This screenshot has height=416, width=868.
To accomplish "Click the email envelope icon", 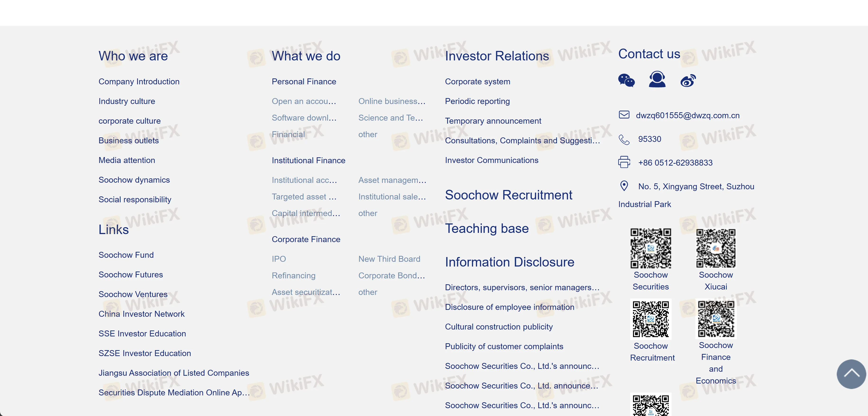I will click(624, 115).
